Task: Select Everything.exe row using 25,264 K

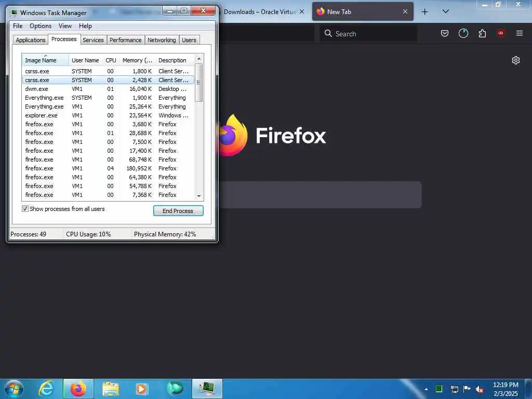Action: coord(108,107)
